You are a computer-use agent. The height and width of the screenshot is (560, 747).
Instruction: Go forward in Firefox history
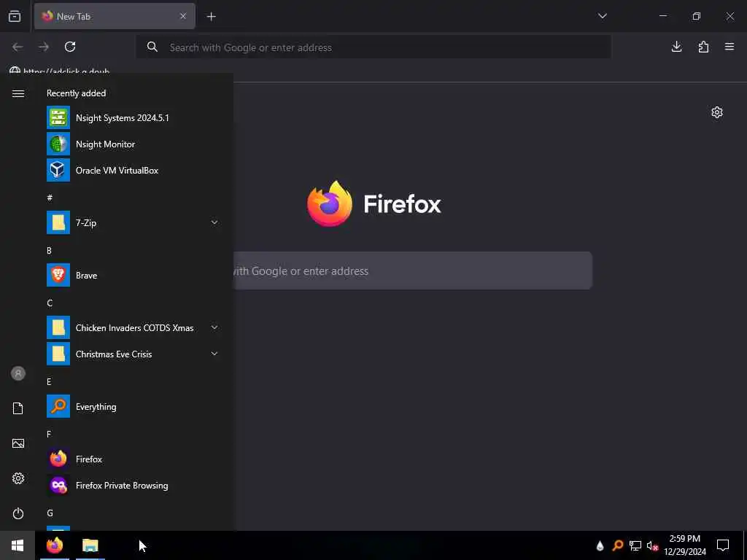[x=44, y=47]
